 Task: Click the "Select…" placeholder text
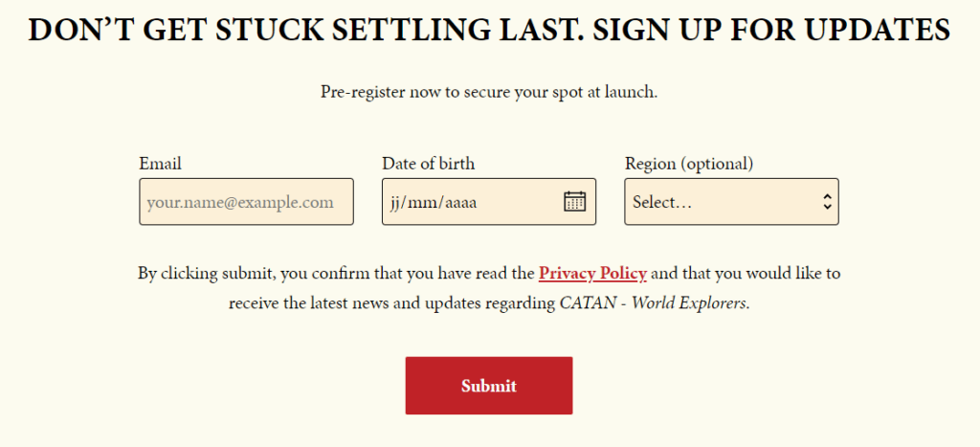pyautogui.click(x=661, y=203)
